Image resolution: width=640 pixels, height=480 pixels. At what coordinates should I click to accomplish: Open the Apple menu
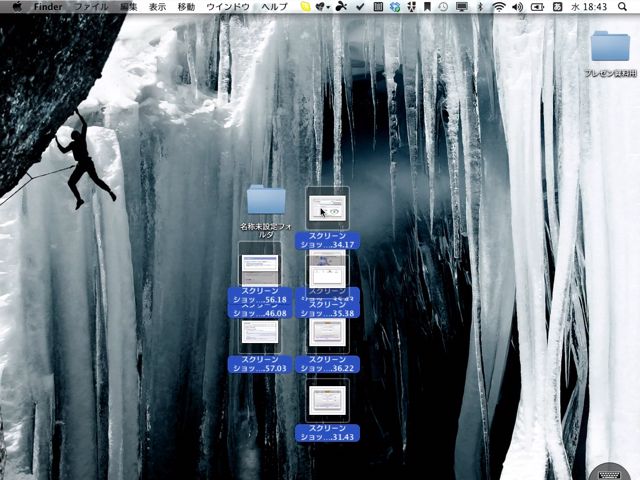17,7
